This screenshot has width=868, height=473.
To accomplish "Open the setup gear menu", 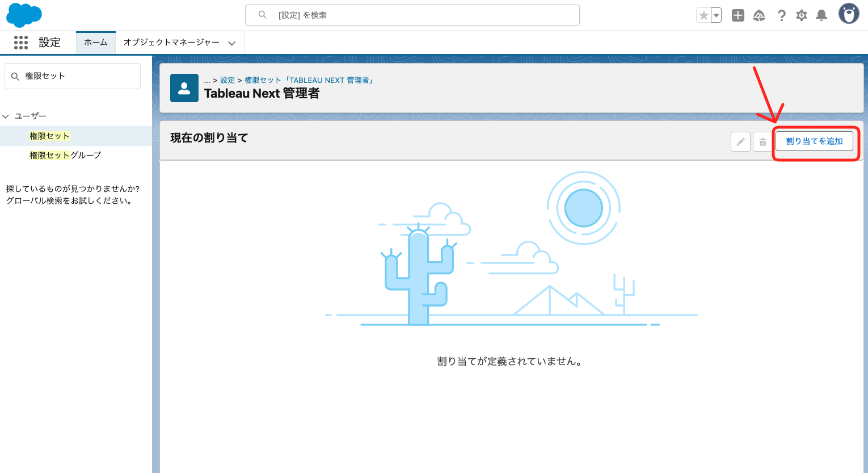I will 801,15.
